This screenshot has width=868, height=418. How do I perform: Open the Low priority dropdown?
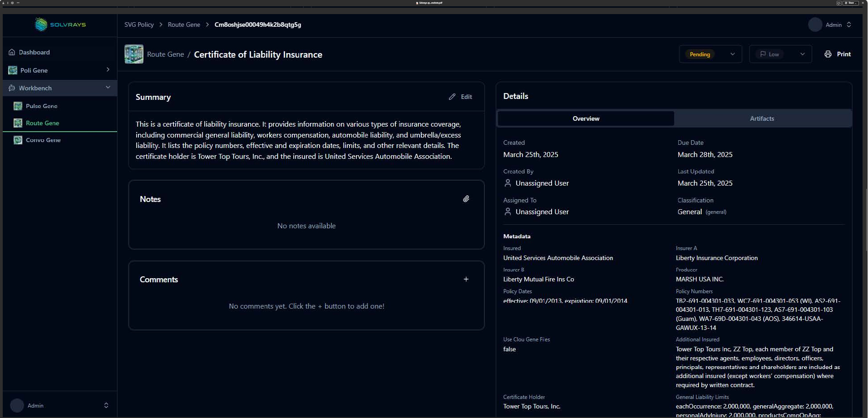pos(780,54)
